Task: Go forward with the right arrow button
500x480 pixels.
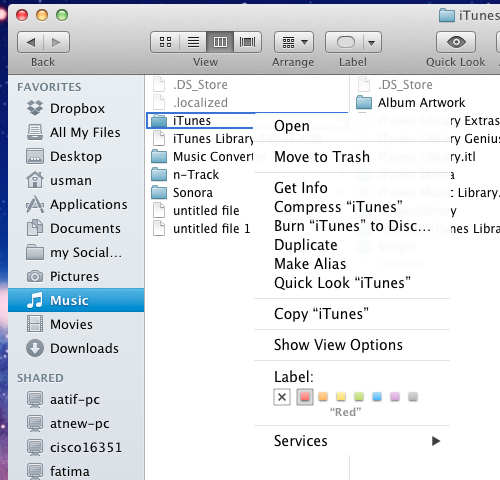Action: pyautogui.click(x=56, y=42)
